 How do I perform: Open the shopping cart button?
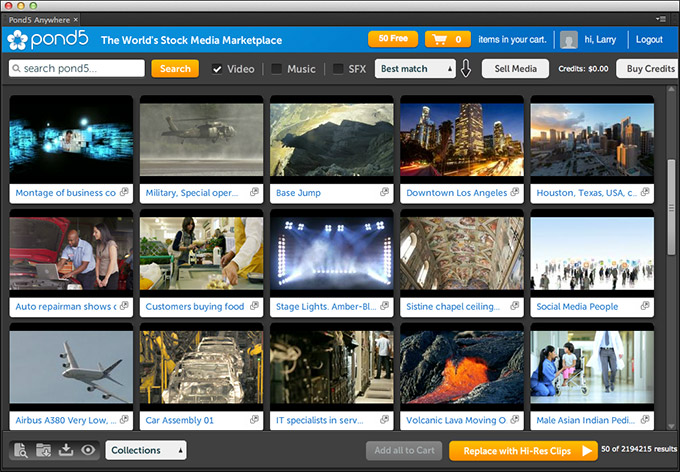click(447, 40)
